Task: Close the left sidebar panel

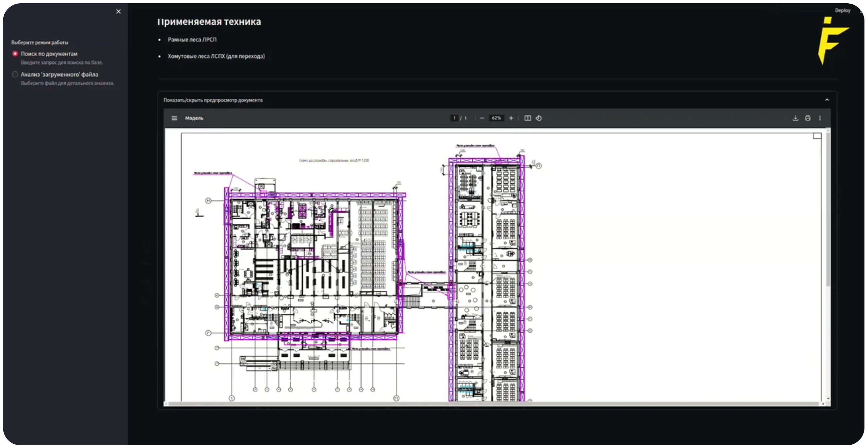Action: click(118, 12)
